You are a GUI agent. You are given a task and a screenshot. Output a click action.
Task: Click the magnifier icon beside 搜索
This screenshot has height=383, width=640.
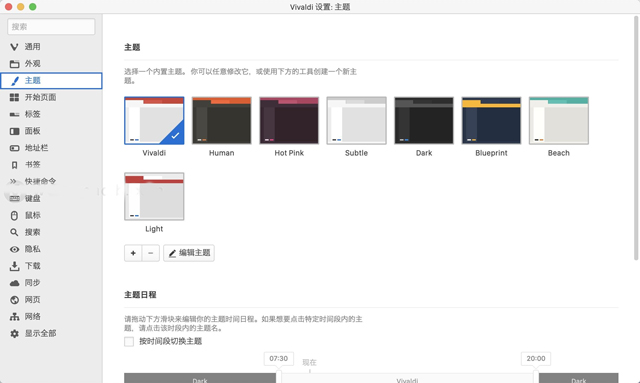(x=14, y=232)
